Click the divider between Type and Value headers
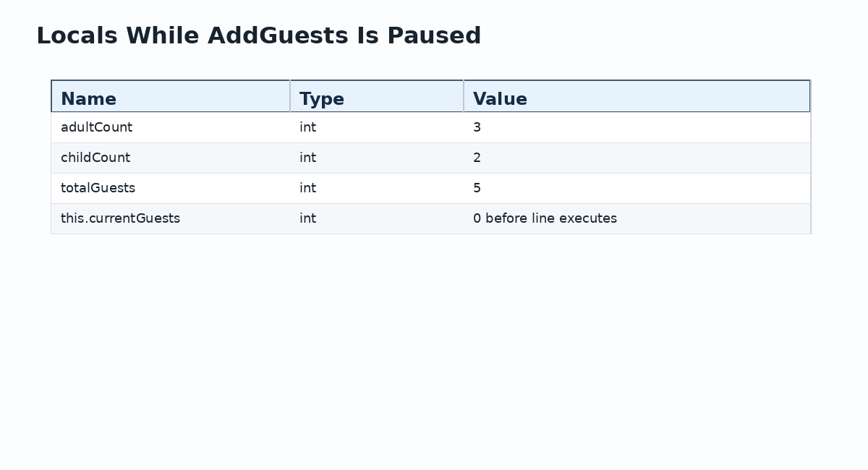868x470 pixels. [464, 96]
